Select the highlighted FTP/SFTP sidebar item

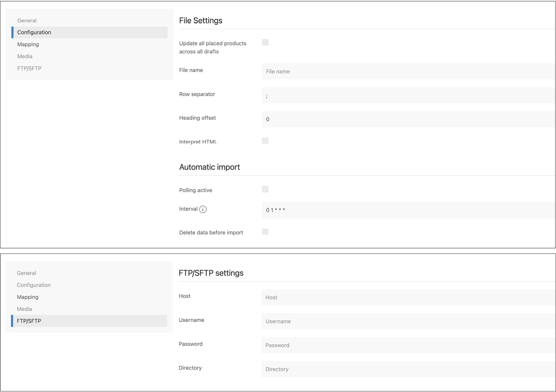[x=29, y=321]
